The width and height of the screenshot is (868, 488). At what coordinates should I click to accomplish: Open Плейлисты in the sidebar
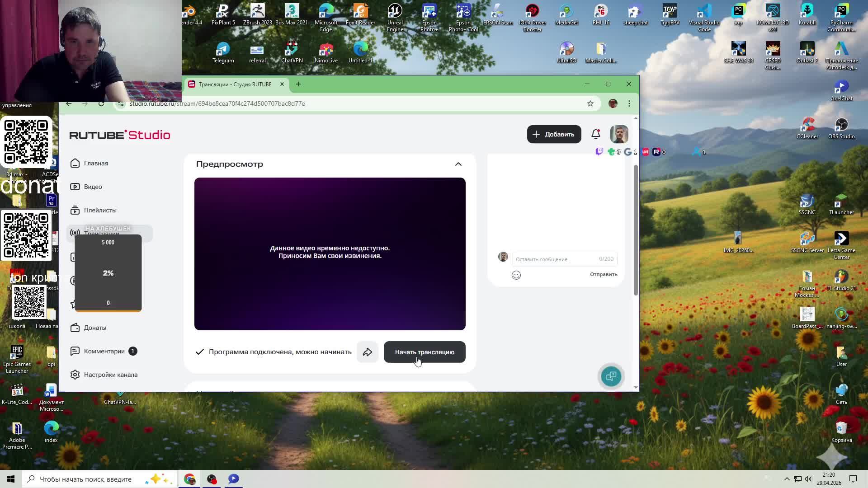point(100,210)
